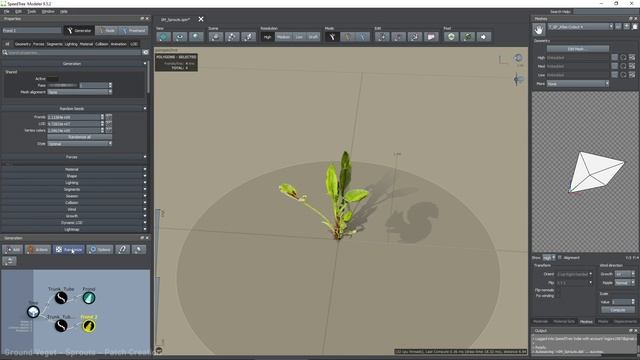This screenshot has height=360, width=640.
Task: Expand the Wind section
Action: tap(73, 209)
